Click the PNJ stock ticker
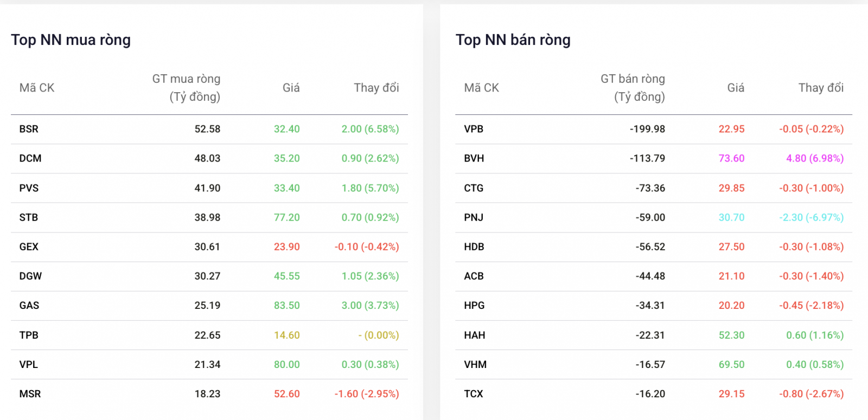The image size is (868, 420). 474,217
